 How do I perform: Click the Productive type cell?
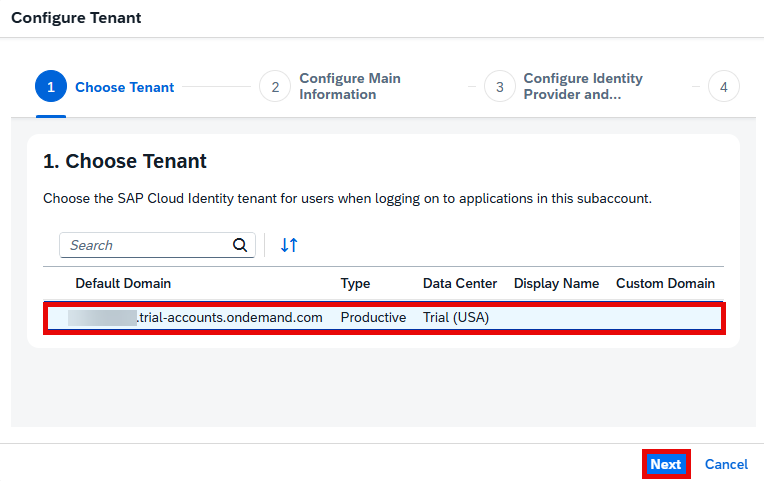[373, 318]
